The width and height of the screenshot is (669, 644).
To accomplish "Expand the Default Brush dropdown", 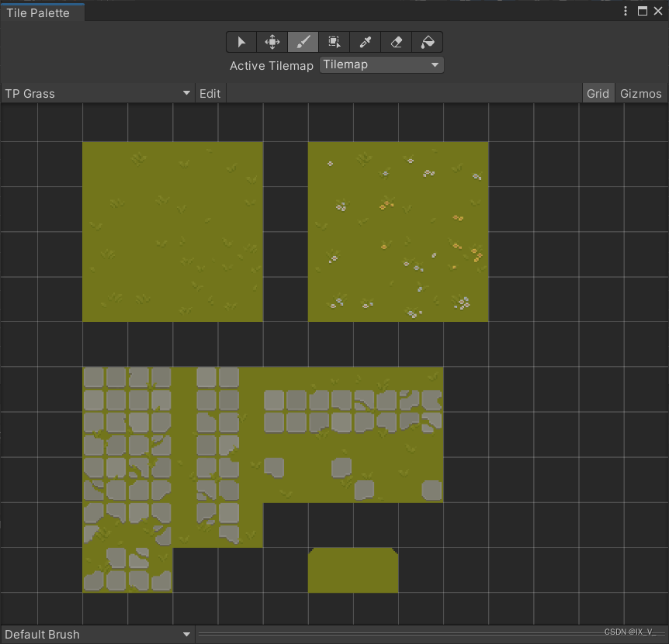I will (x=98, y=634).
